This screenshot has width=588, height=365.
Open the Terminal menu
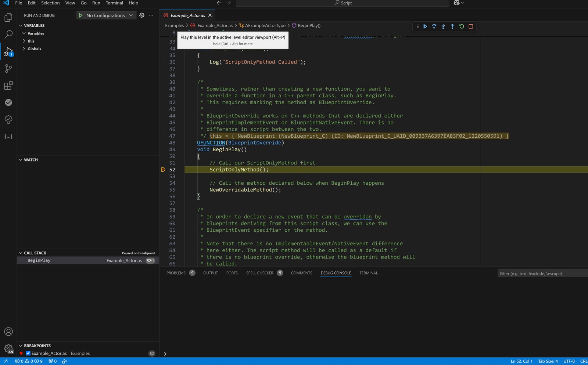click(114, 3)
